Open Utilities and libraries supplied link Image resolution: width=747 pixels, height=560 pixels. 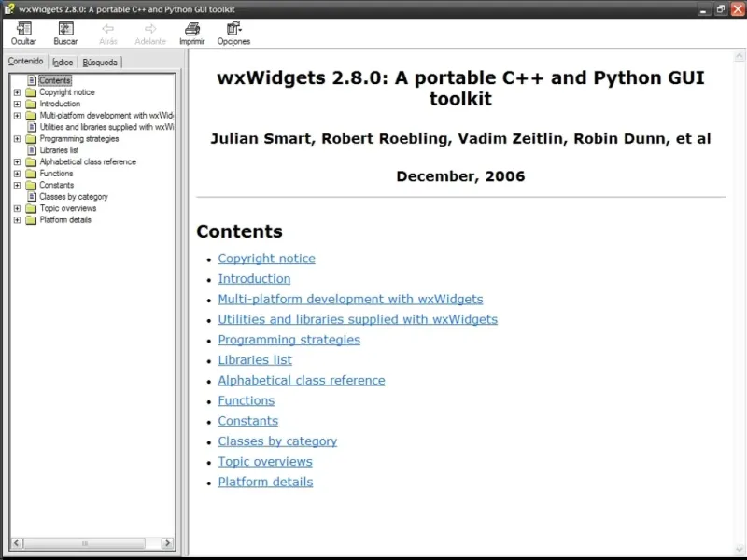pyautogui.click(x=358, y=319)
